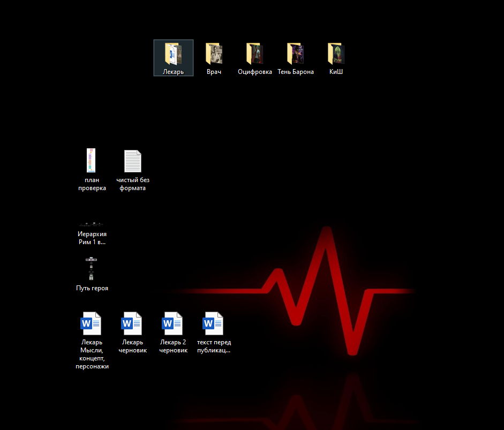504x430 pixels.
Task: Select the Тень Барона folder icon
Action: tap(296, 54)
